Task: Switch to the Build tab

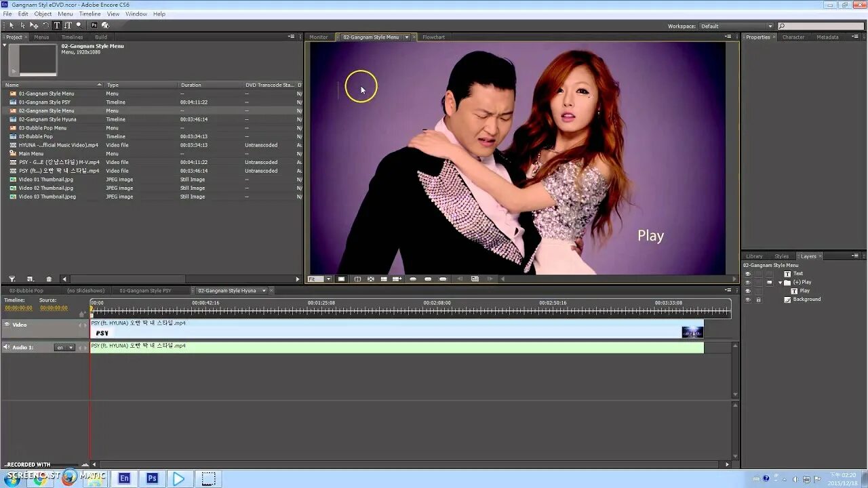Action: [x=101, y=37]
